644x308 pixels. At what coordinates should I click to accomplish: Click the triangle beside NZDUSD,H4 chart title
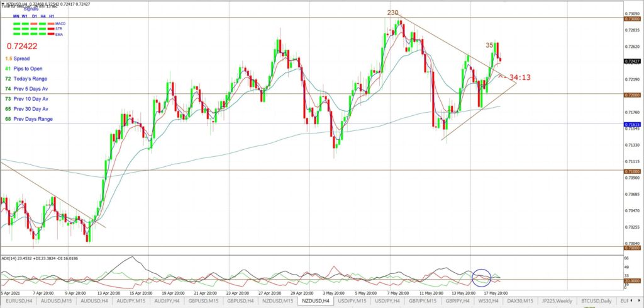(3, 4)
